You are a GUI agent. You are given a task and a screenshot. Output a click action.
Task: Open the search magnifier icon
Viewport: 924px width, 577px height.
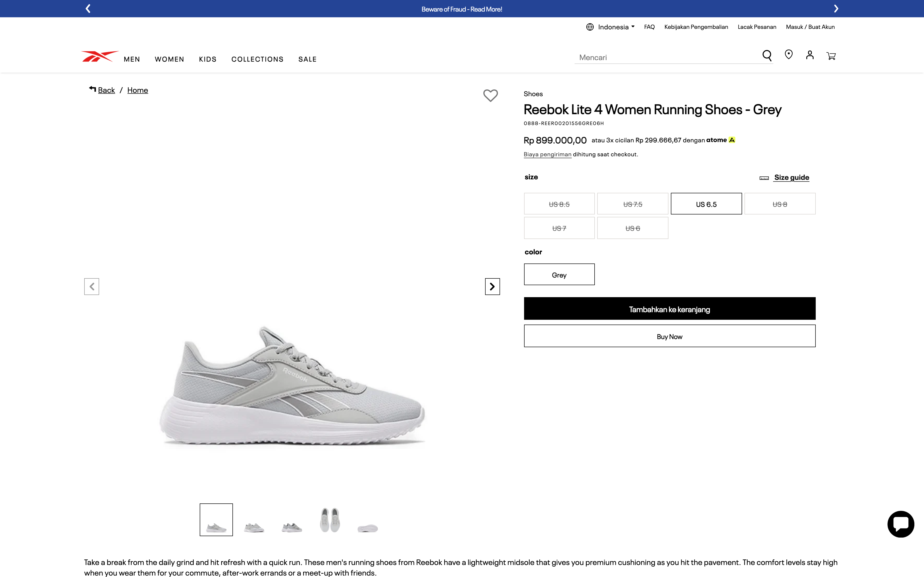click(767, 56)
